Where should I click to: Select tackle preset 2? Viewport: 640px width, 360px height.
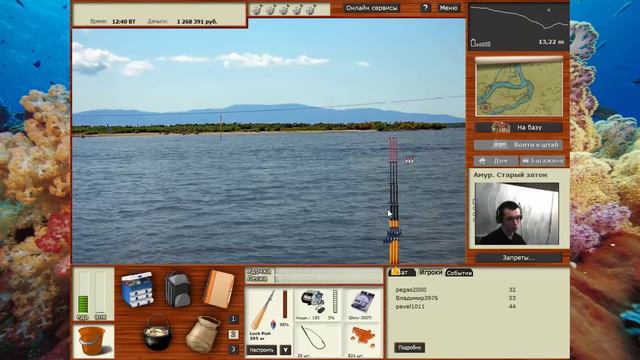click(x=233, y=334)
